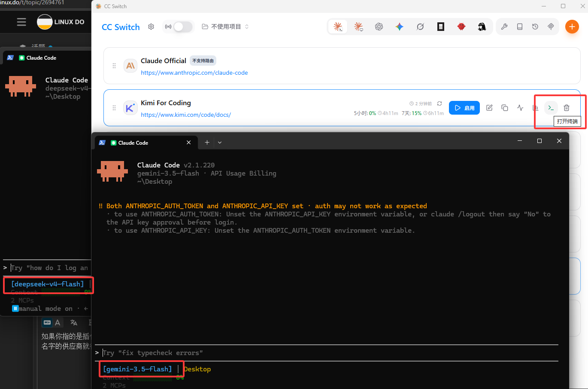Click the translate icon in editor toolbar
The height and width of the screenshot is (389, 588).
[x=74, y=322]
